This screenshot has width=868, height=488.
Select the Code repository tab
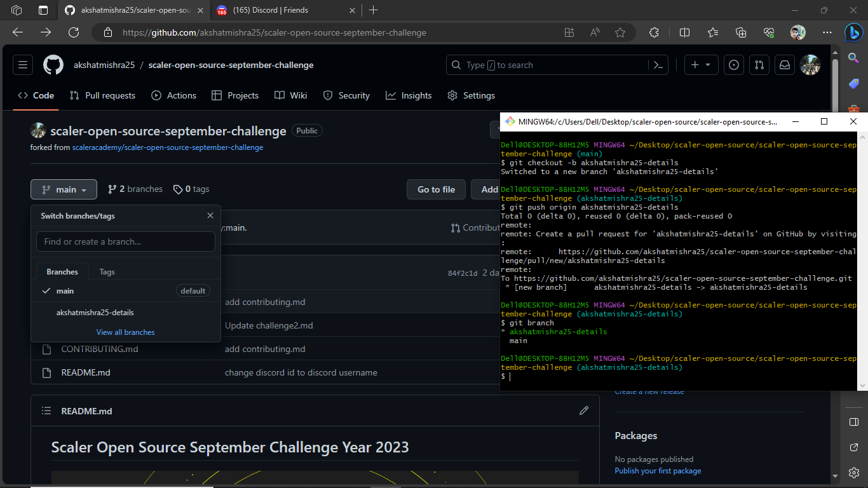pyautogui.click(x=36, y=95)
